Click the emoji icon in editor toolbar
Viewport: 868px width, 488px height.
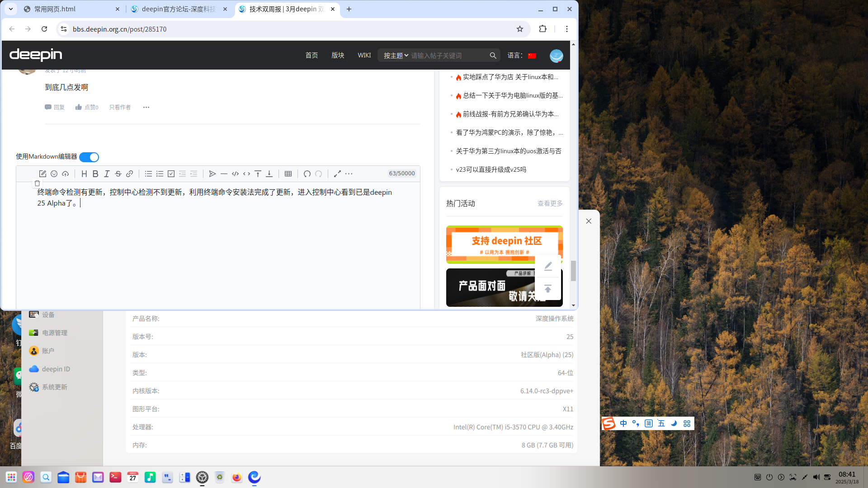point(54,174)
